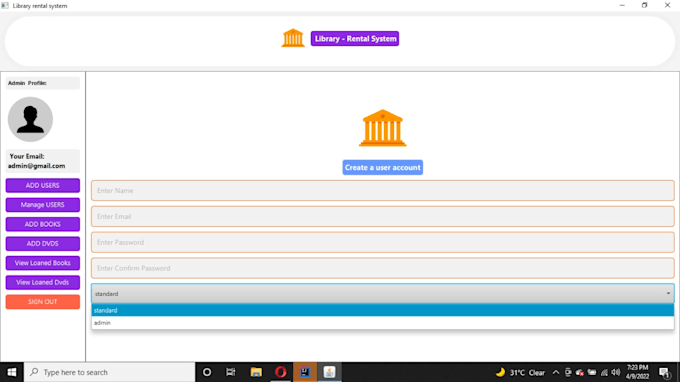Focus the Enter Email field
Viewport: 680px width, 382px height.
point(382,216)
